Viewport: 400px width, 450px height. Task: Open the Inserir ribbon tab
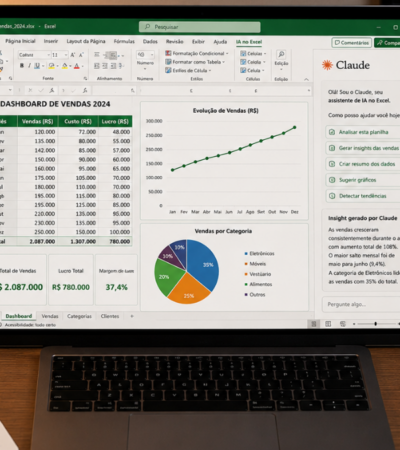[51, 41]
